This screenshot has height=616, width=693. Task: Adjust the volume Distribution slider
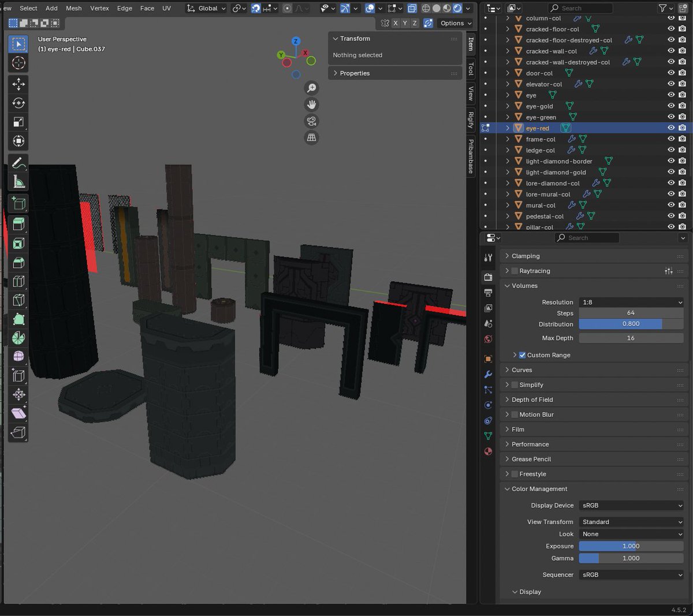pyautogui.click(x=631, y=324)
